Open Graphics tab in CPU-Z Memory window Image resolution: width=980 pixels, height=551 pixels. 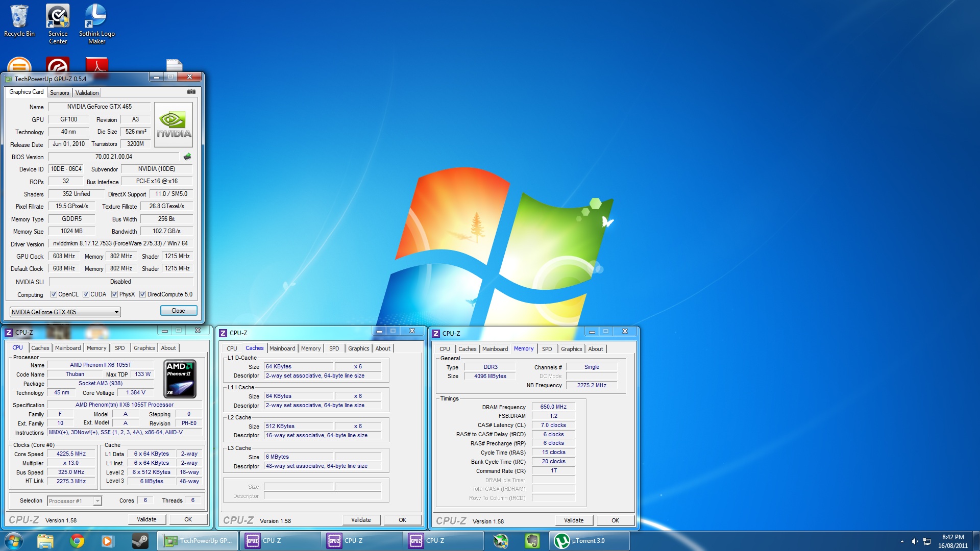click(x=571, y=349)
